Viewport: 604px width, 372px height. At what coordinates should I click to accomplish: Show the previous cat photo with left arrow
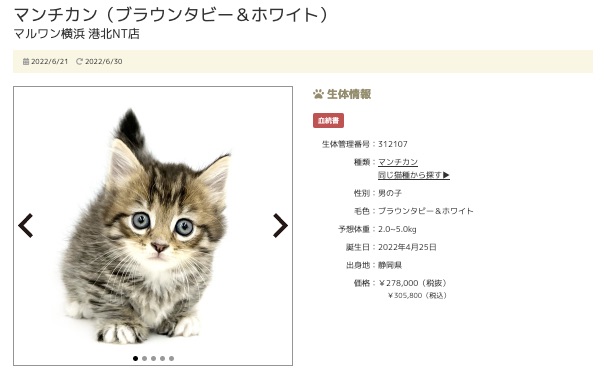[x=25, y=226]
